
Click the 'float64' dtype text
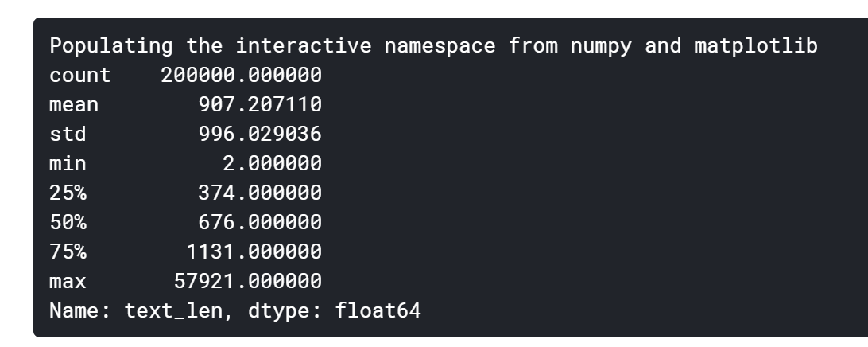tap(378, 310)
